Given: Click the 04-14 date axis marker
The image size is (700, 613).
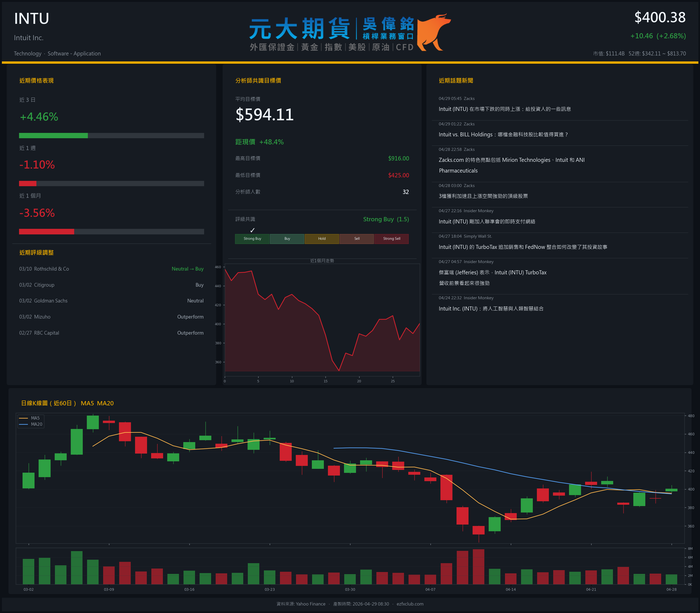Looking at the screenshot, I should [x=511, y=589].
